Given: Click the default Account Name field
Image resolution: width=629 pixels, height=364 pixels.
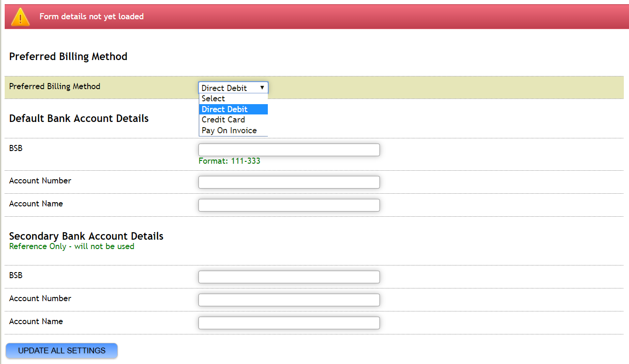Looking at the screenshot, I should click(x=289, y=205).
